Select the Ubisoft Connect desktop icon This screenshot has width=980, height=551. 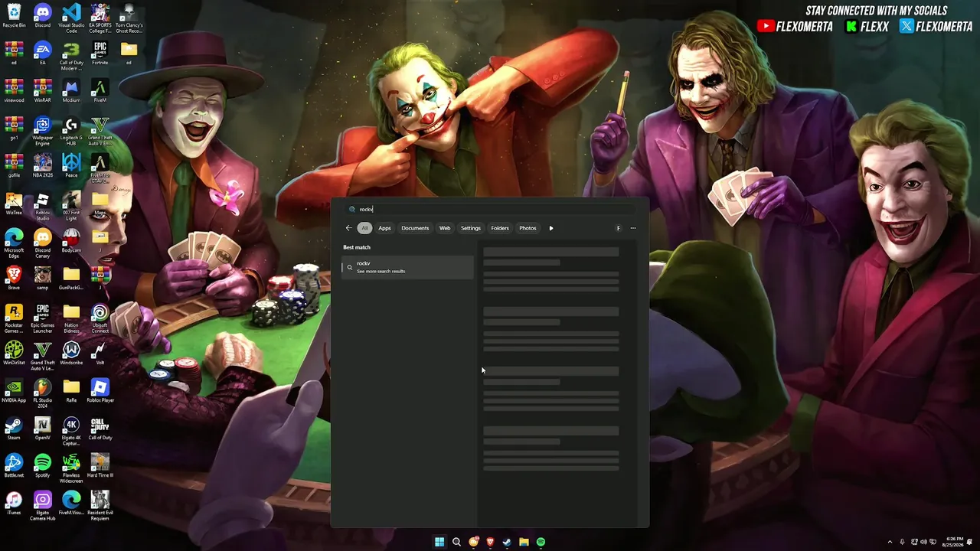click(100, 318)
